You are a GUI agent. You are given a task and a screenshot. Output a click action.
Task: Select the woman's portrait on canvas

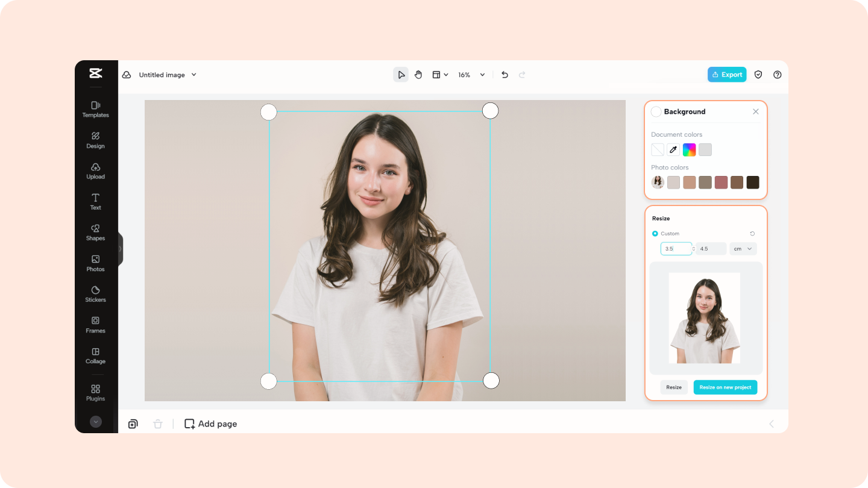click(x=379, y=246)
